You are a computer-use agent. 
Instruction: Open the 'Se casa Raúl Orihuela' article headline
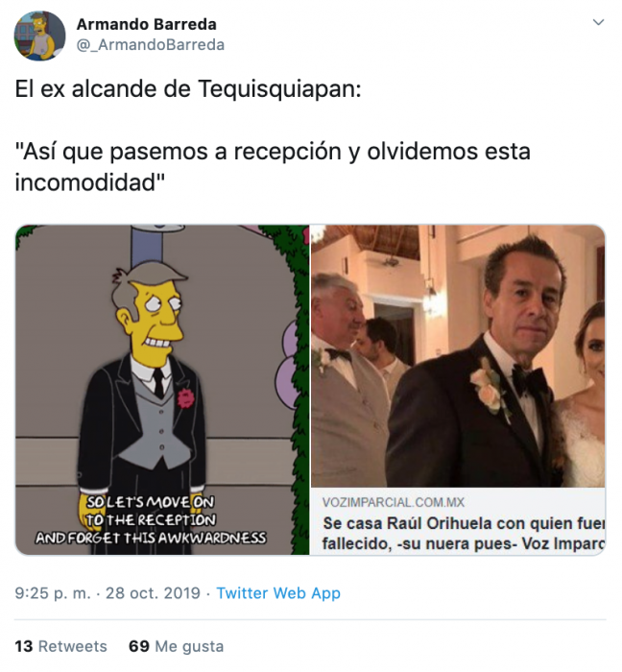tap(464, 523)
